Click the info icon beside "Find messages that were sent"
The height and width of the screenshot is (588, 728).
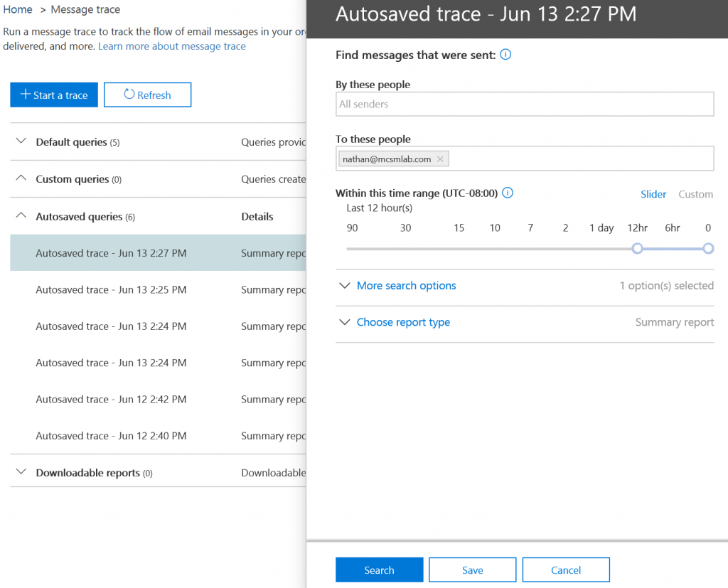[505, 54]
